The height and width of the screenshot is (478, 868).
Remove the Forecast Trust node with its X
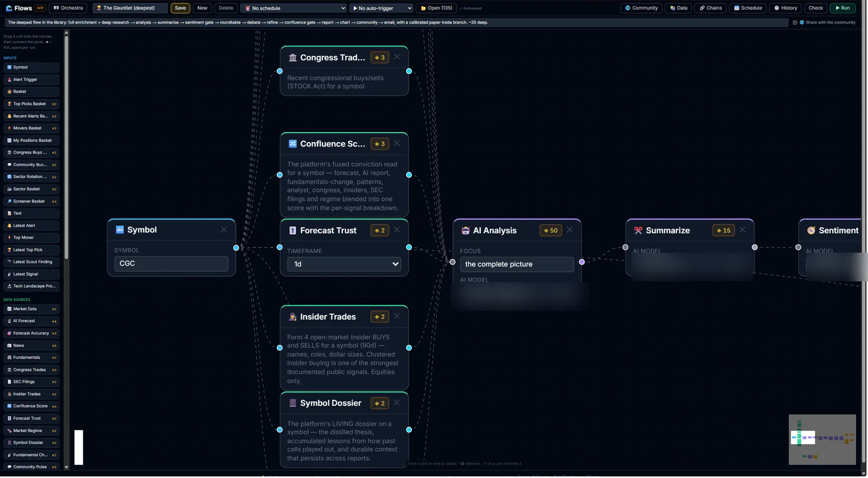click(x=397, y=230)
